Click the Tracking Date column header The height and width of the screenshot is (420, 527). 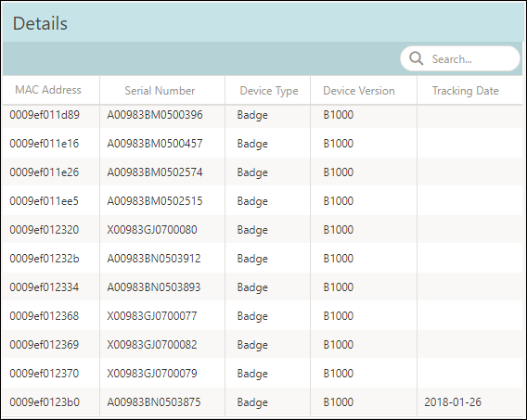(466, 91)
